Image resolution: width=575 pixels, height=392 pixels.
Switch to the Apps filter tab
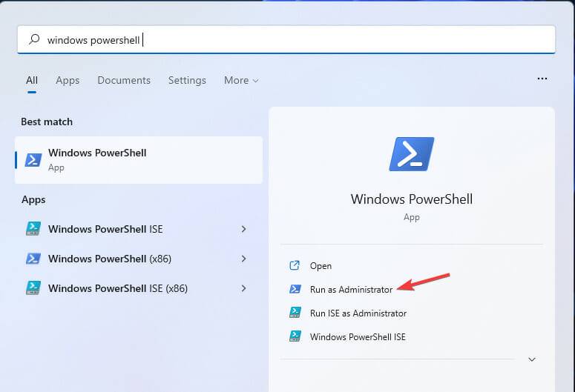tap(68, 80)
